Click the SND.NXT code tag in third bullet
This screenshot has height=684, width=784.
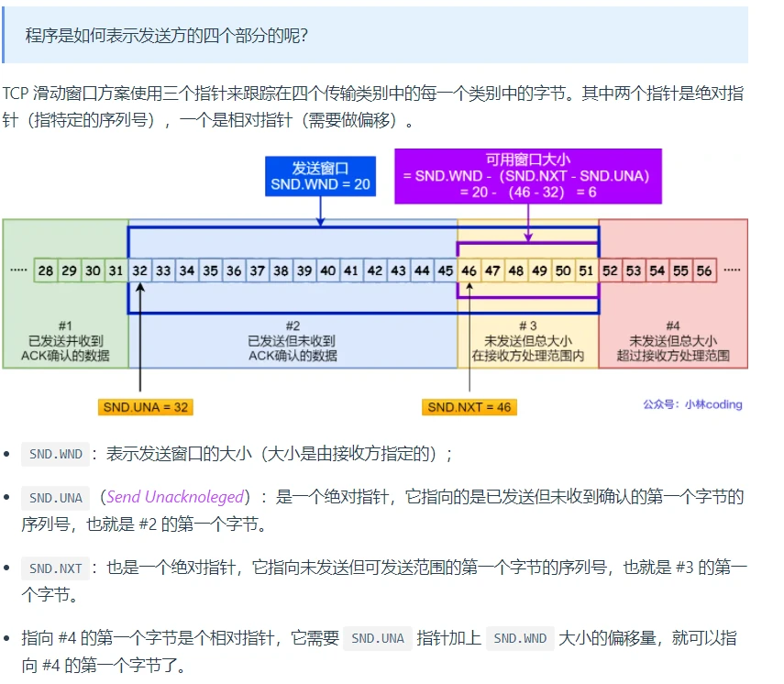(x=56, y=568)
